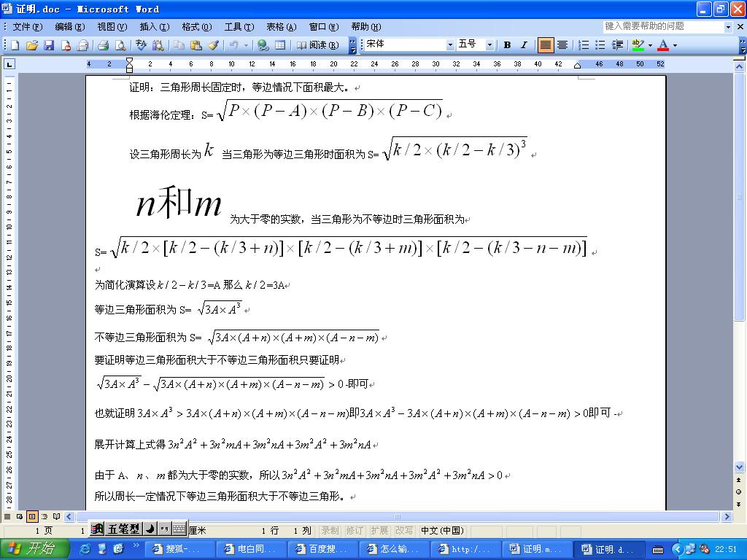Open the 表格 (Table) menu
Image resolution: width=747 pixels, height=560 pixels.
[x=281, y=27]
